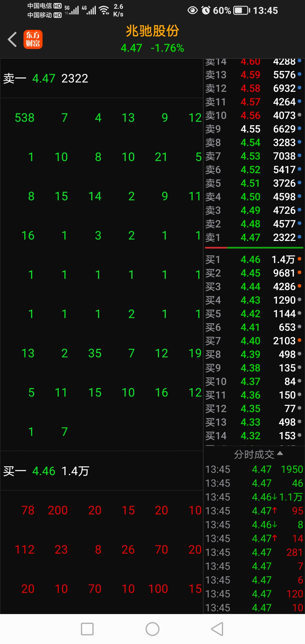Tap the blue dot beside 卖1 2322
The image size is (305, 644).
(x=299, y=237)
